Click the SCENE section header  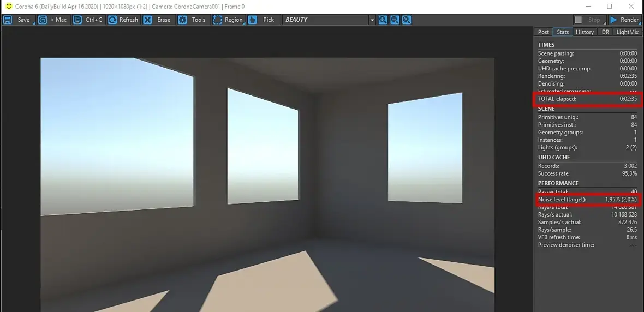click(546, 109)
